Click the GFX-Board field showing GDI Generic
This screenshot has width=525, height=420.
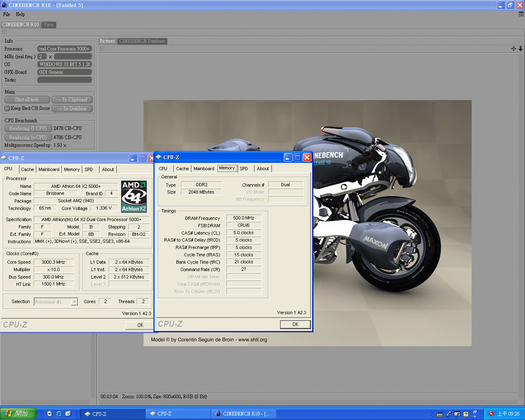pos(65,72)
